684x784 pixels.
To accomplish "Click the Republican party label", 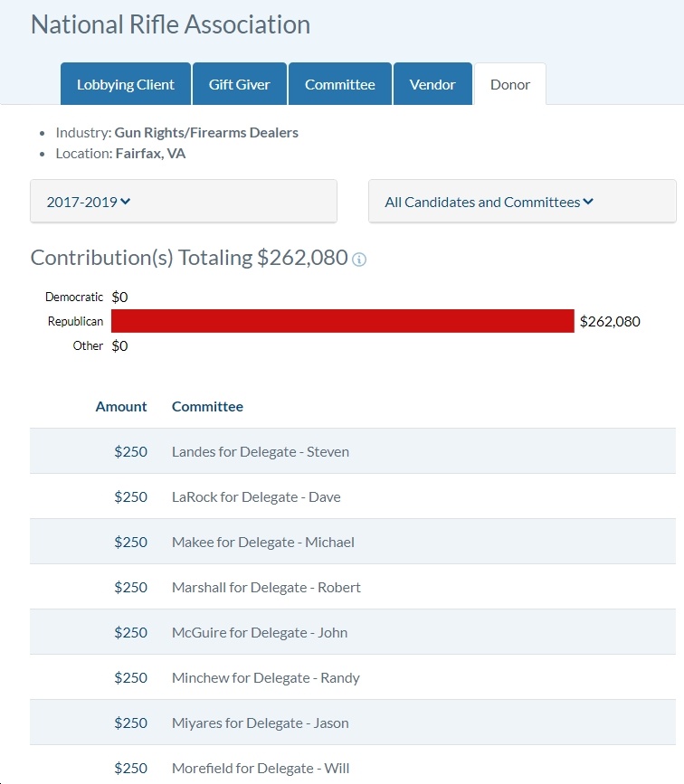I will (76, 322).
